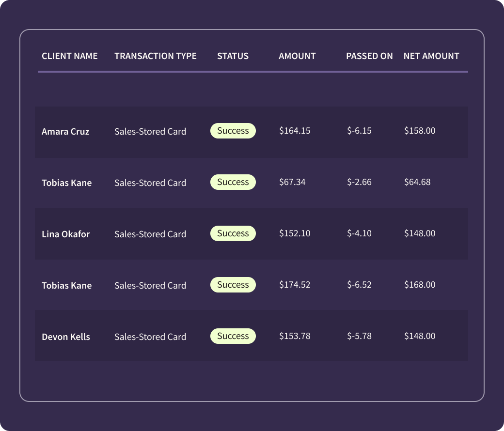This screenshot has width=504, height=431.
Task: Open client Amara Cruz
Action: (x=65, y=132)
